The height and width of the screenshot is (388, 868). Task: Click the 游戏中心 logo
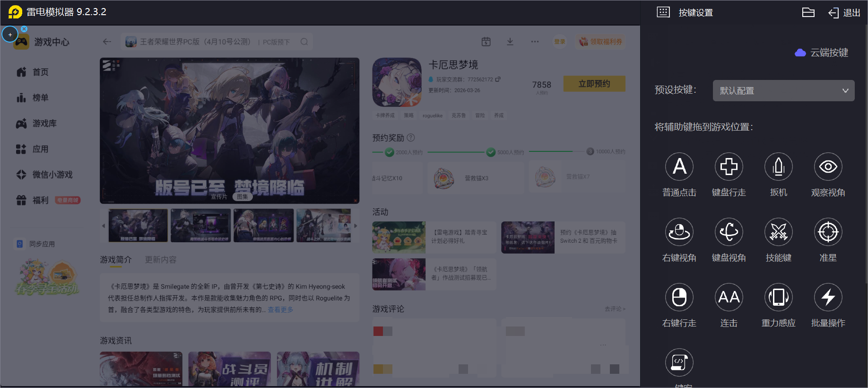21,43
